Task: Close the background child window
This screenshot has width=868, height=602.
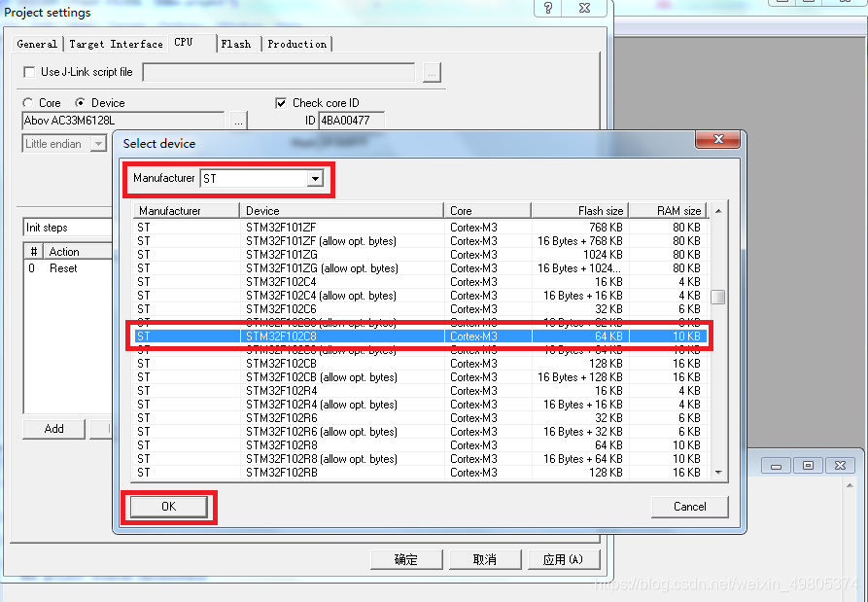Action: pos(841,466)
